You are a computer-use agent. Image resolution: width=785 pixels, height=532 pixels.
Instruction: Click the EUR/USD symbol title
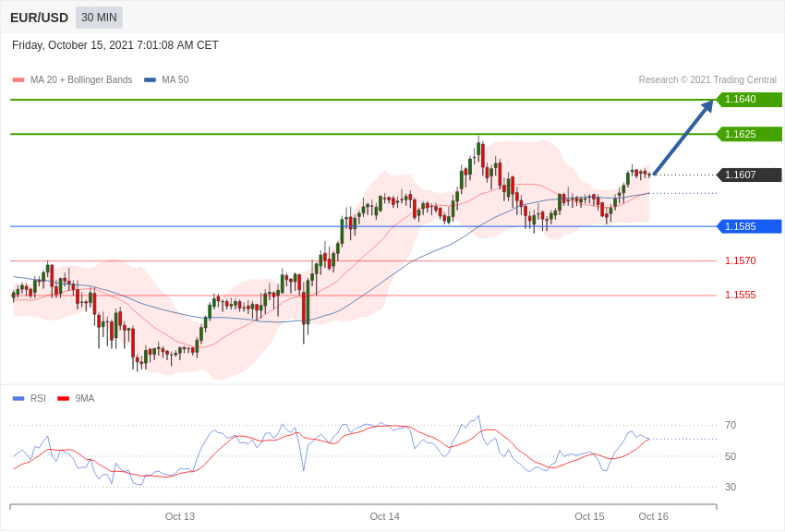[x=39, y=18]
